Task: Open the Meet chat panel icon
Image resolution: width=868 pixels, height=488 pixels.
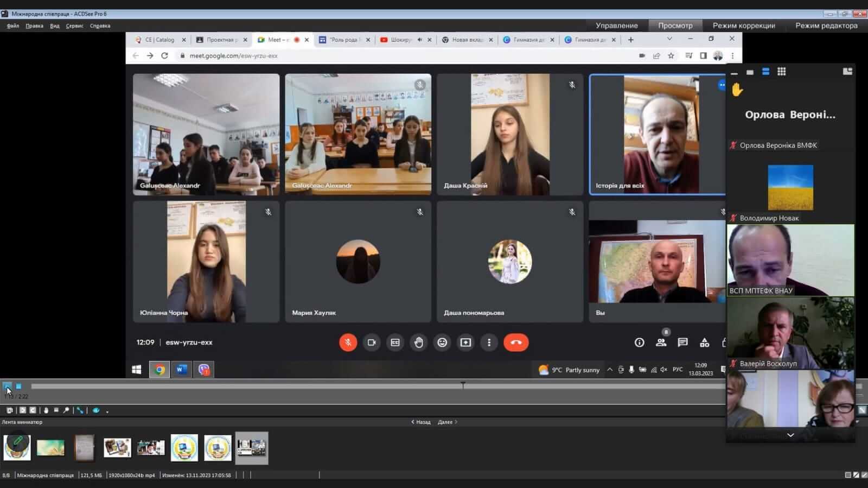Action: (682, 343)
